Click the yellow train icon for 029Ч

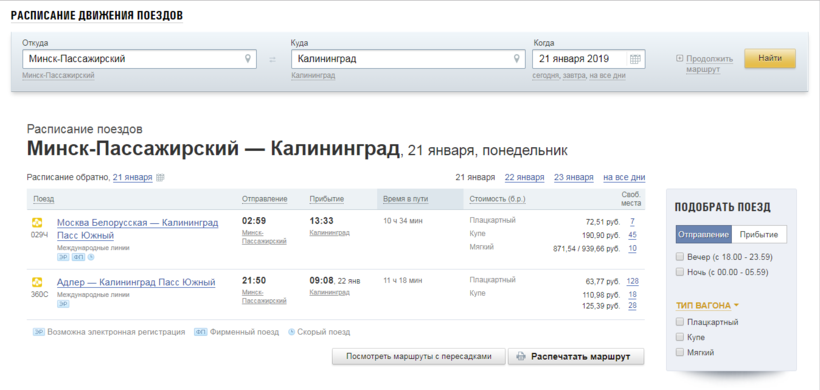point(37,223)
